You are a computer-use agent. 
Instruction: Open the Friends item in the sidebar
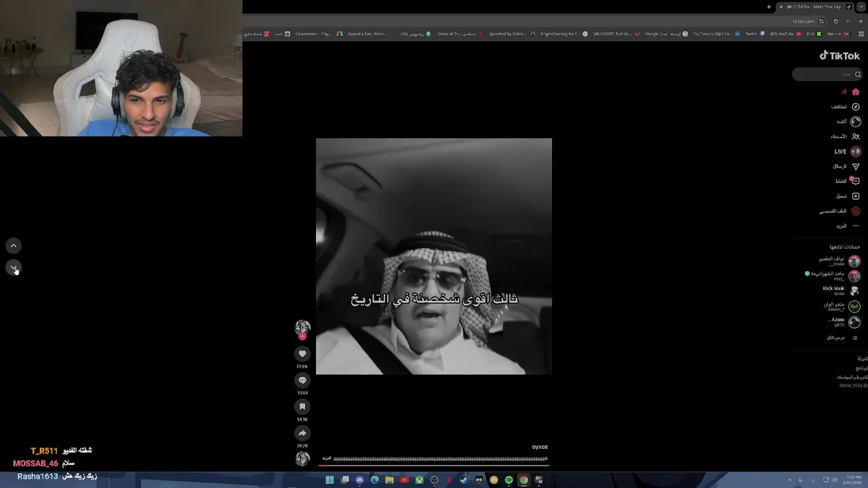click(x=845, y=136)
